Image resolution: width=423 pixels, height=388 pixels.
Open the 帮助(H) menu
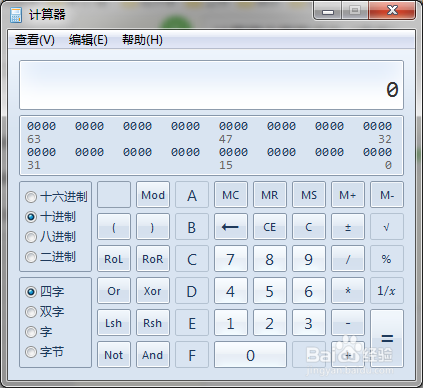click(x=142, y=40)
